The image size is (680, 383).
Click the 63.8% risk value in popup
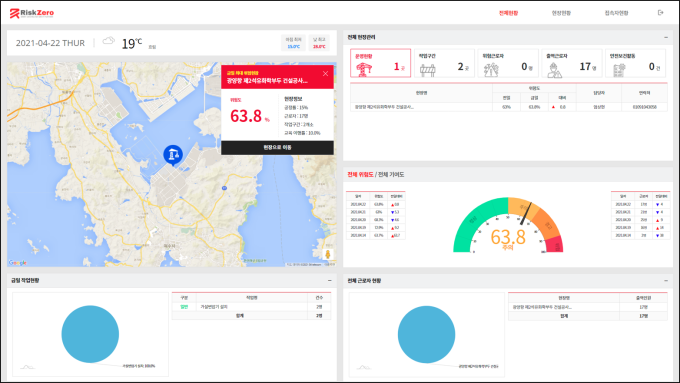click(x=249, y=116)
